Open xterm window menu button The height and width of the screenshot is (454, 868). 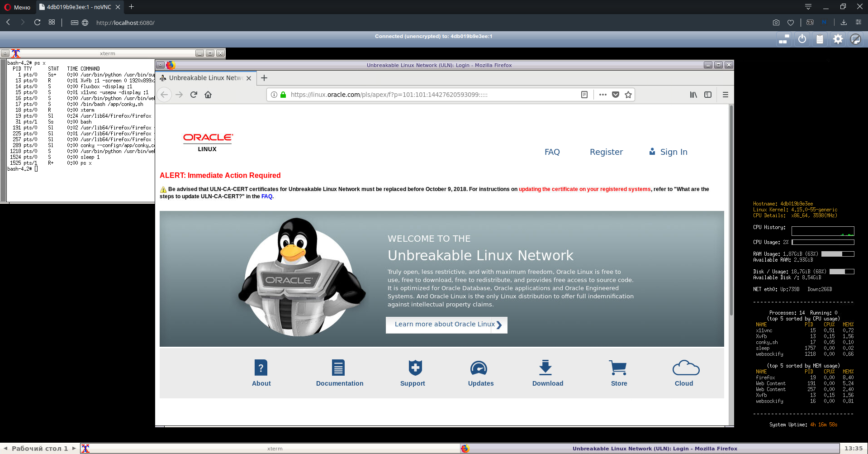pos(5,53)
